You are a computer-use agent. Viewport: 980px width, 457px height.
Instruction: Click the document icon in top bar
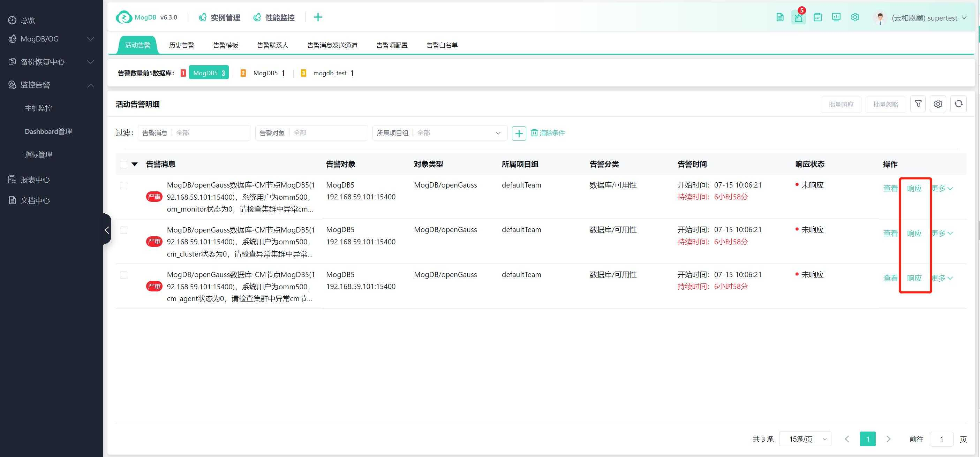[780, 17]
